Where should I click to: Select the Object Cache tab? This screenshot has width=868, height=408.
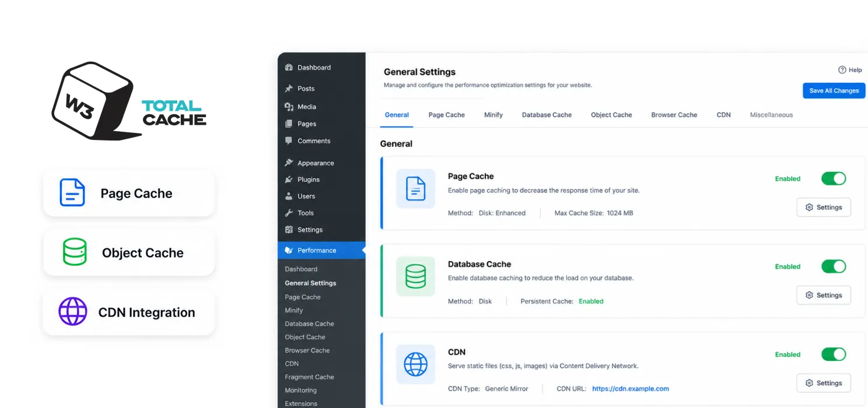pyautogui.click(x=611, y=115)
